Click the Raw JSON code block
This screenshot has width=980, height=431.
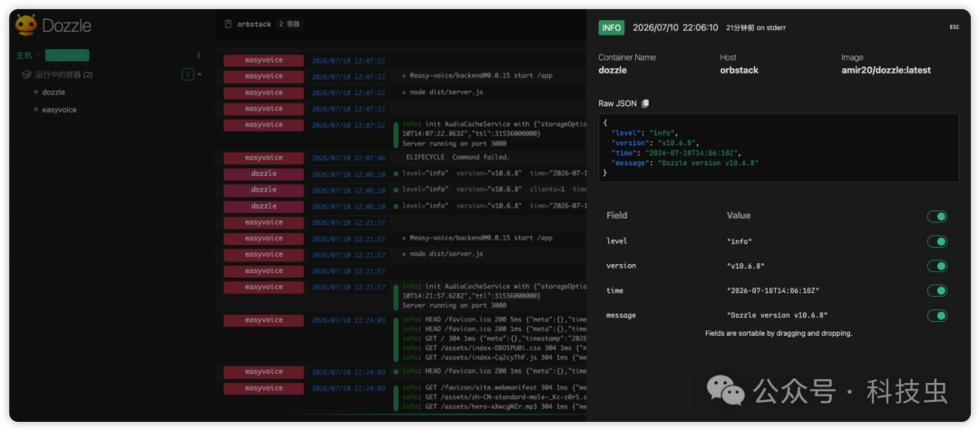pyautogui.click(x=779, y=148)
